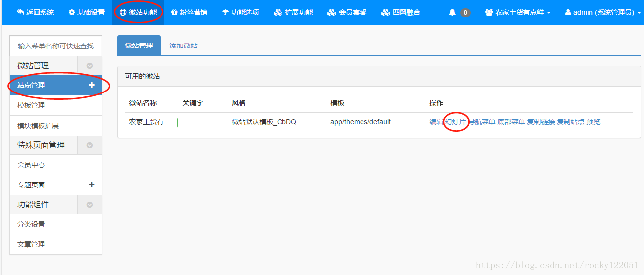Click the 风格 column header
This screenshot has height=275, width=644.
239,103
